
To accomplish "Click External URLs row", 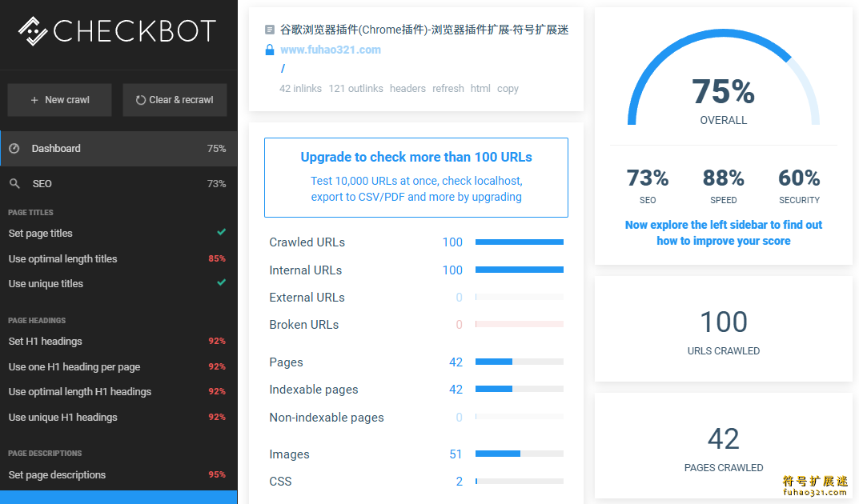I will [x=415, y=297].
